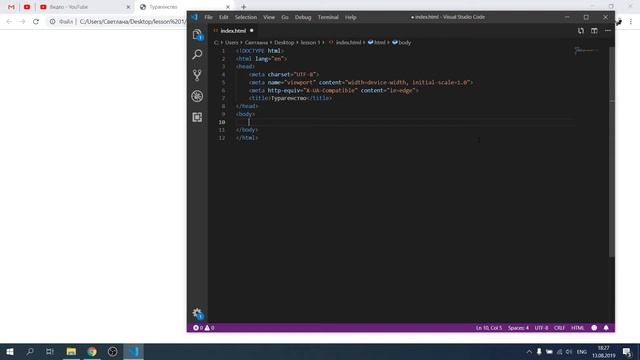Click the unsaved dot on index.html tab

click(251, 31)
